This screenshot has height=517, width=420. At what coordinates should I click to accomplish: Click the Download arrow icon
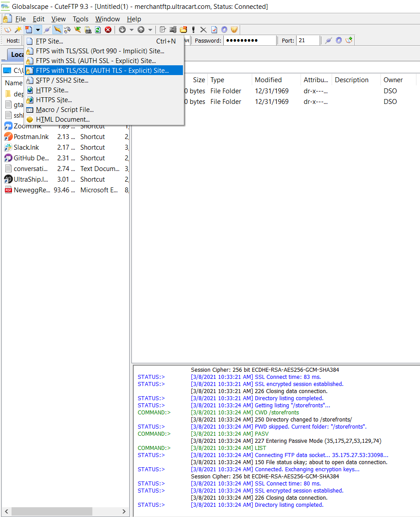(122, 30)
